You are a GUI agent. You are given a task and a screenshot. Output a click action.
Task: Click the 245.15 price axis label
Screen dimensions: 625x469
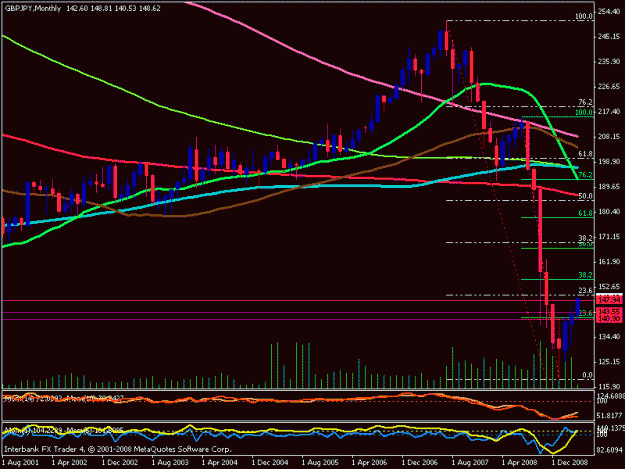tap(609, 37)
